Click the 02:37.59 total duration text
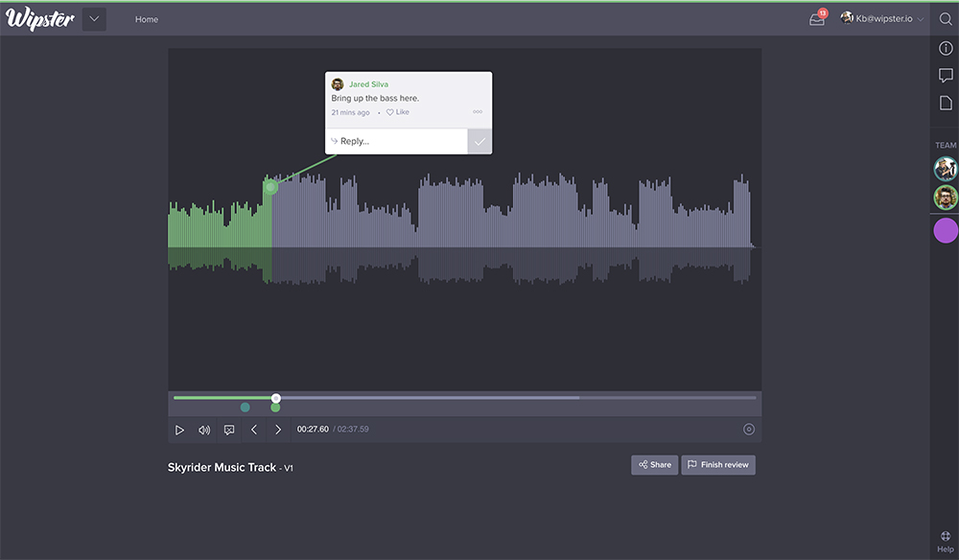Viewport: 959px width, 560px height. (353, 430)
